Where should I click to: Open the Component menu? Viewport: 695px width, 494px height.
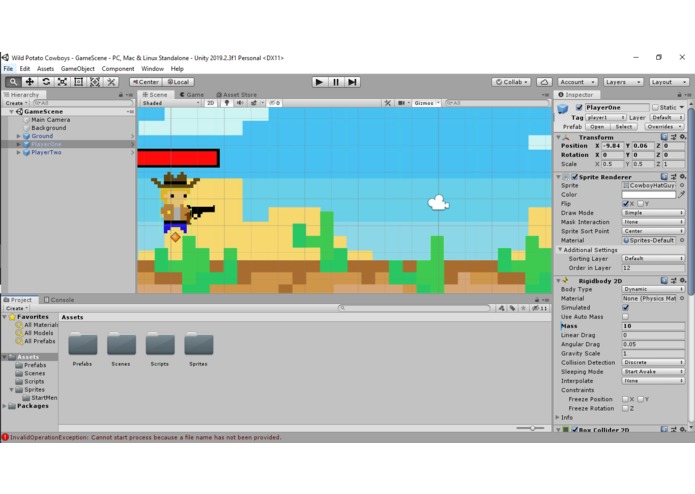coord(118,69)
